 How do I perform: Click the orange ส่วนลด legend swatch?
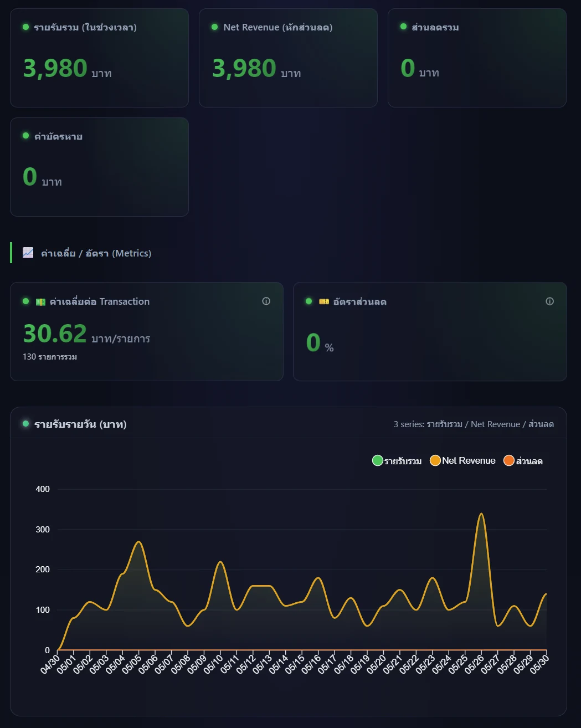pyautogui.click(x=509, y=460)
